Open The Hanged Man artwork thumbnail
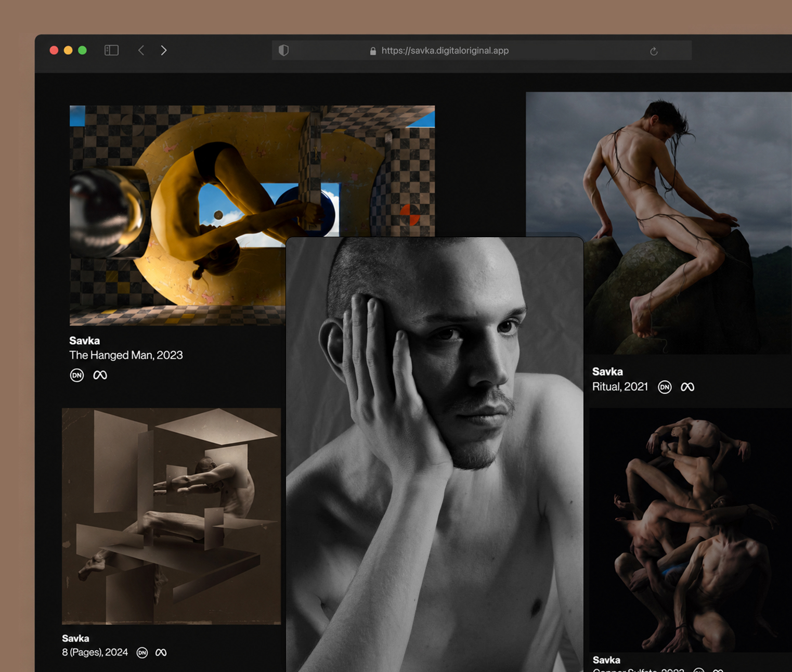Viewport: 792px width, 672px height. [x=178, y=215]
